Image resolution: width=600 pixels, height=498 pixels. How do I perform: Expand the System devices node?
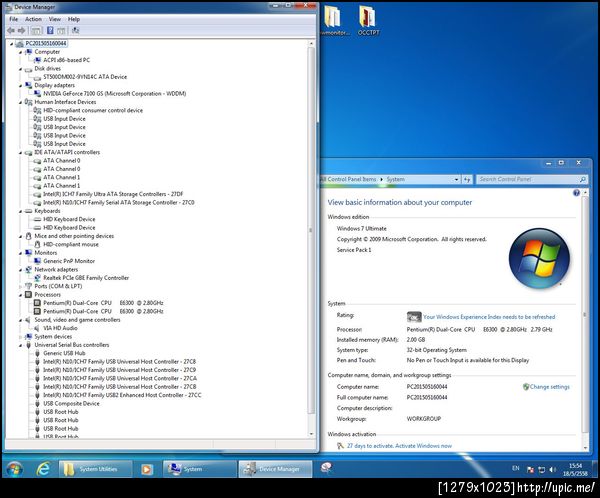click(20, 336)
